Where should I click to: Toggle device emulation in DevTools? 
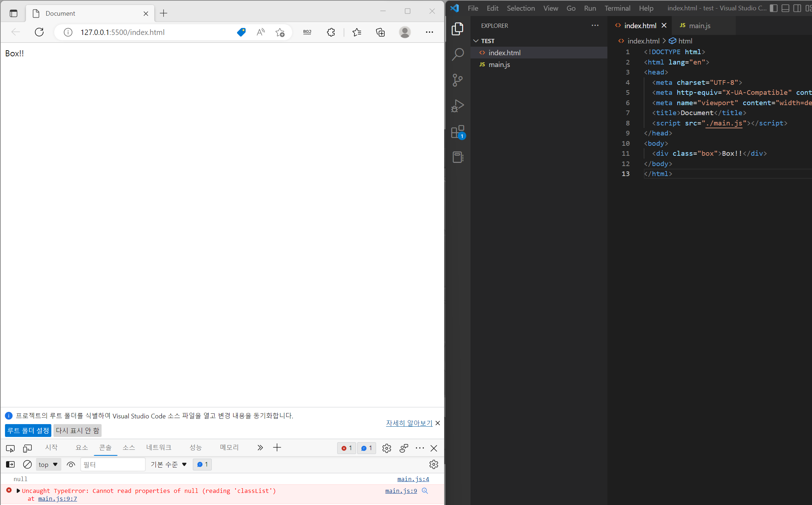pos(27,448)
